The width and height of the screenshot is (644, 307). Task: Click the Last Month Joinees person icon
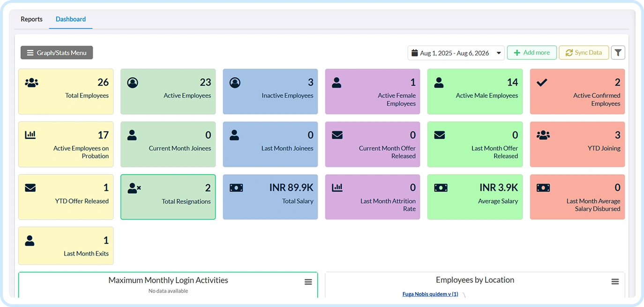(x=234, y=135)
